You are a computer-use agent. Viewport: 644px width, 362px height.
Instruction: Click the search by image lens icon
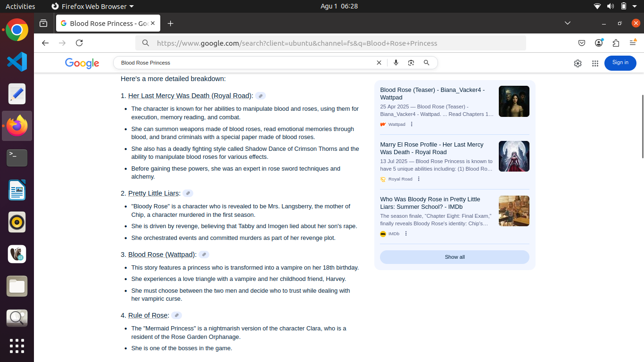point(411,63)
